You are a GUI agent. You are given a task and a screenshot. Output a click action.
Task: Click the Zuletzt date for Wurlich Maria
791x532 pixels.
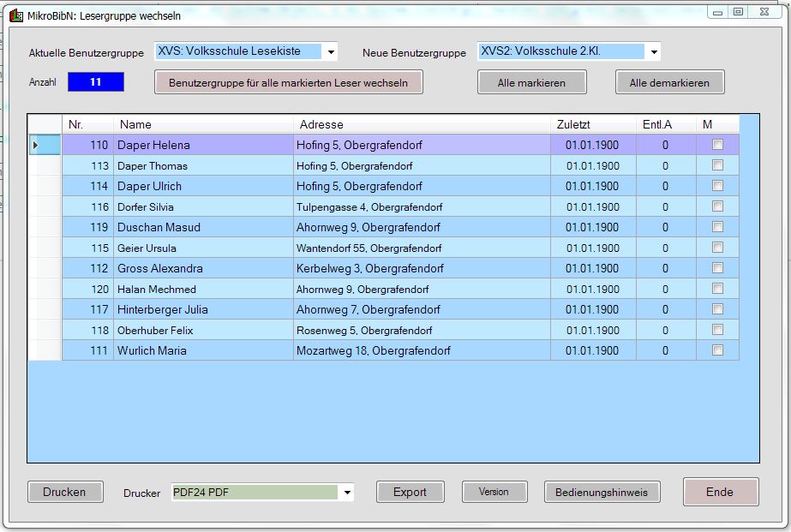point(593,350)
